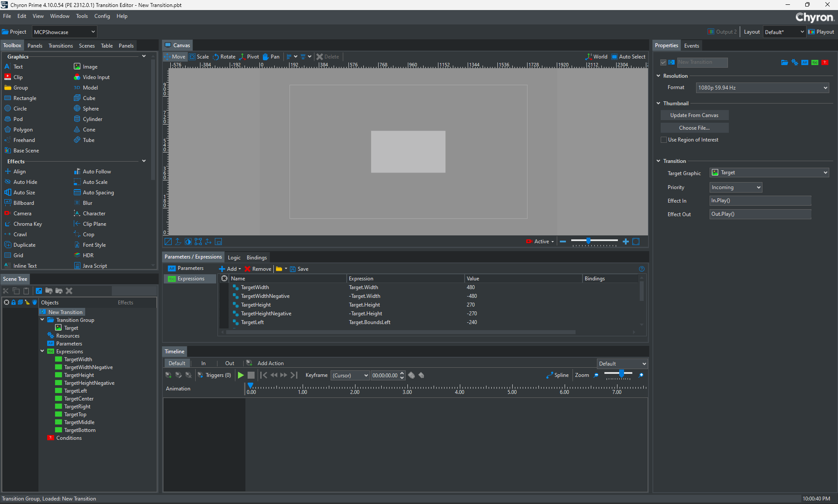Click the Rectangle graphic in Toolbox
The height and width of the screenshot is (504, 838).
24,98
